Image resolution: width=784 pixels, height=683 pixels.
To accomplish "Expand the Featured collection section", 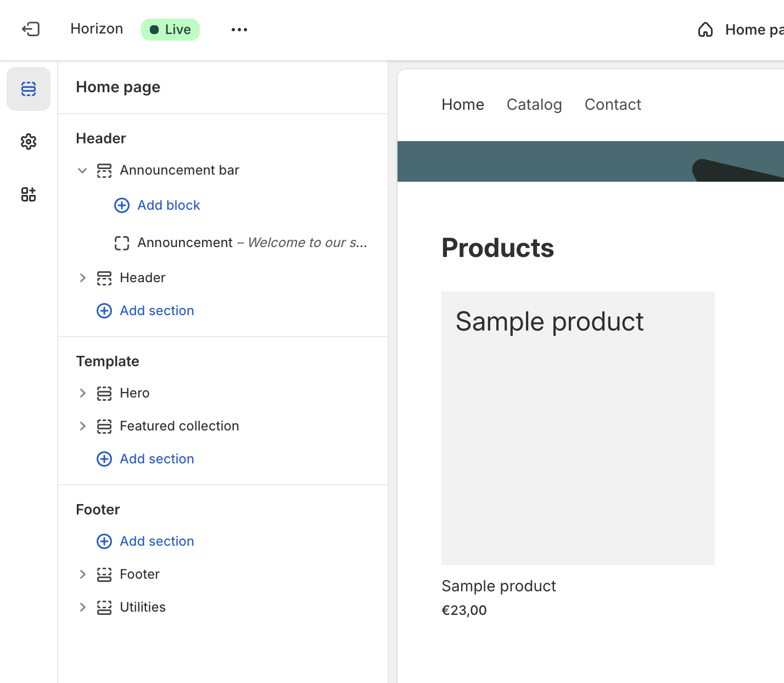I will click(x=82, y=426).
